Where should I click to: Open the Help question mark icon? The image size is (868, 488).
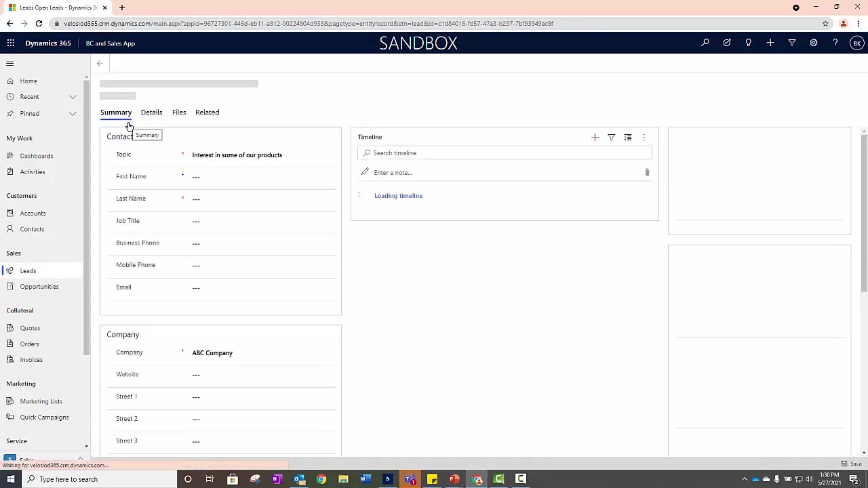(835, 43)
